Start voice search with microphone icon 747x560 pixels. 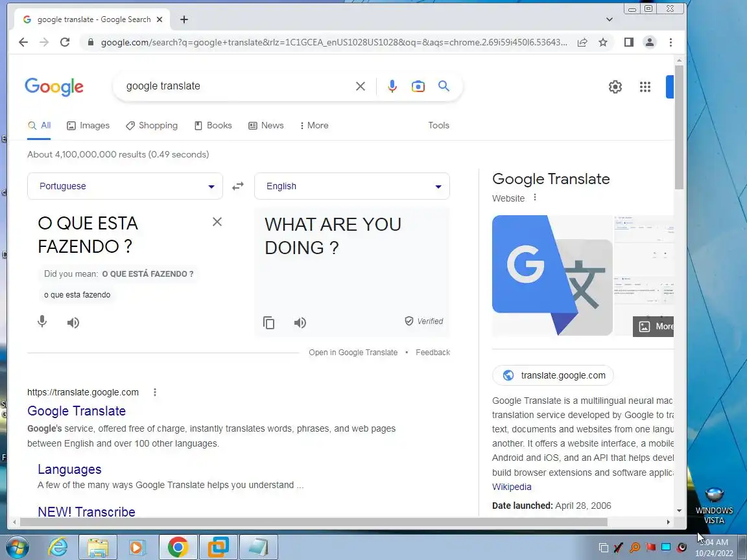coord(392,86)
